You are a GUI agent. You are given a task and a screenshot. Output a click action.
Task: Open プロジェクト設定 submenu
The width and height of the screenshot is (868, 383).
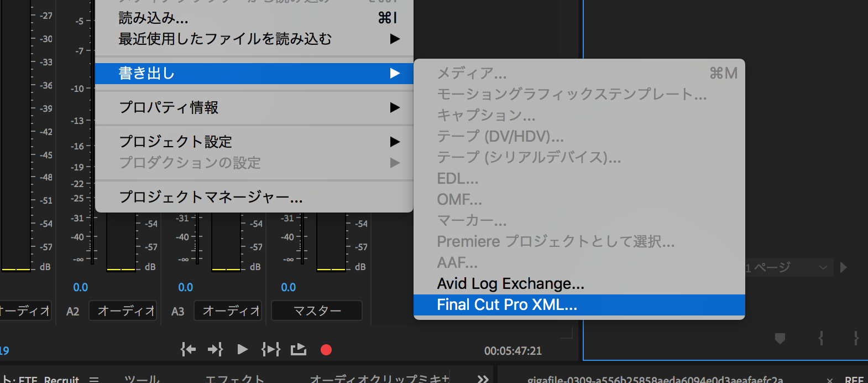coord(254,142)
